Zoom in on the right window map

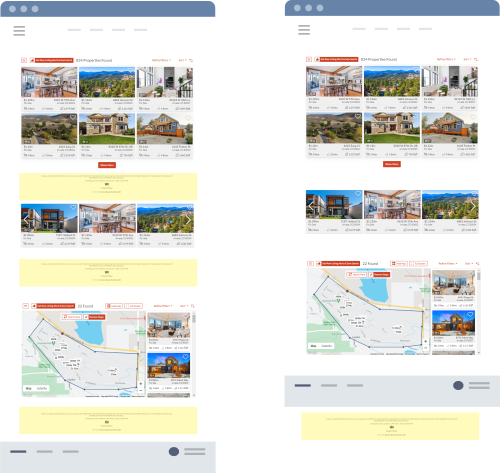425,341
